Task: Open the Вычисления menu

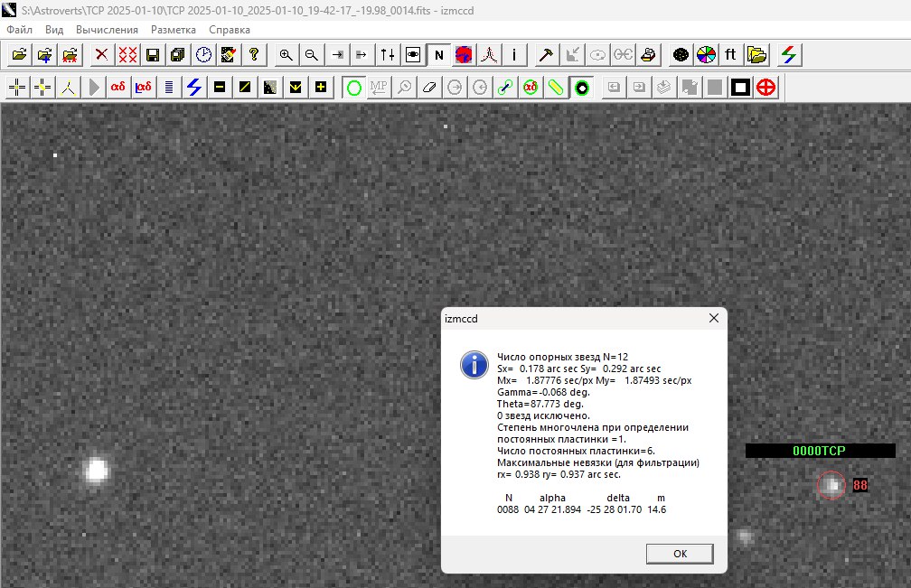Action: point(107,30)
